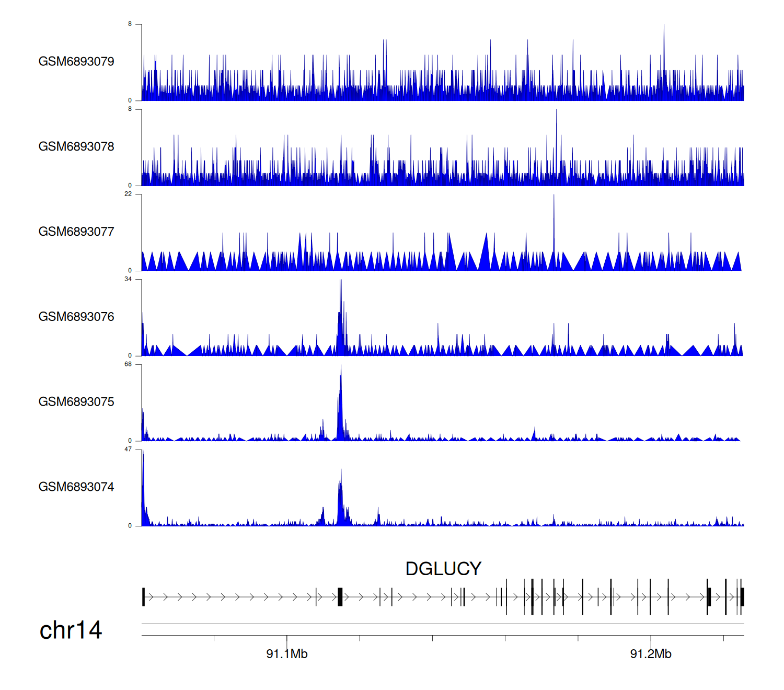Click the 91.1Mb axis position label
784x690 pixels.
[x=287, y=654]
